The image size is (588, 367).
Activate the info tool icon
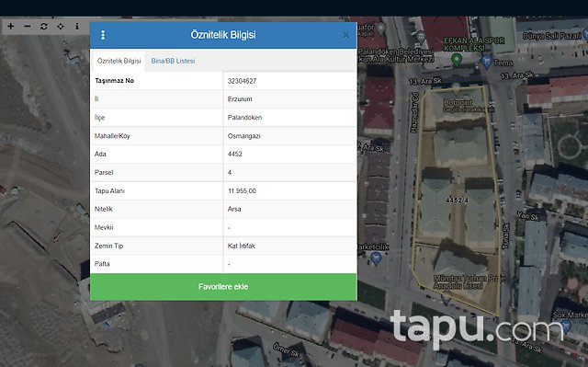tap(77, 27)
